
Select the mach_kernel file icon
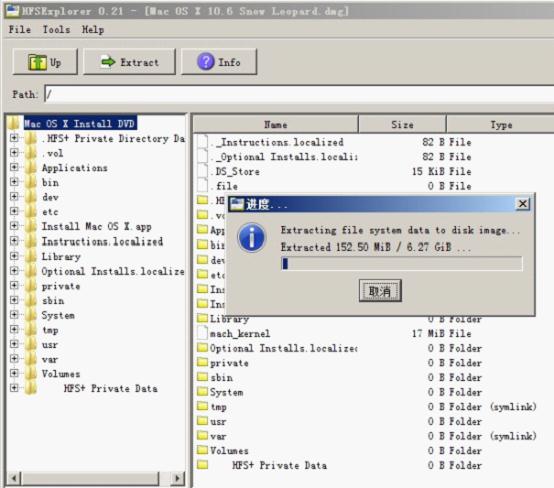click(x=203, y=333)
